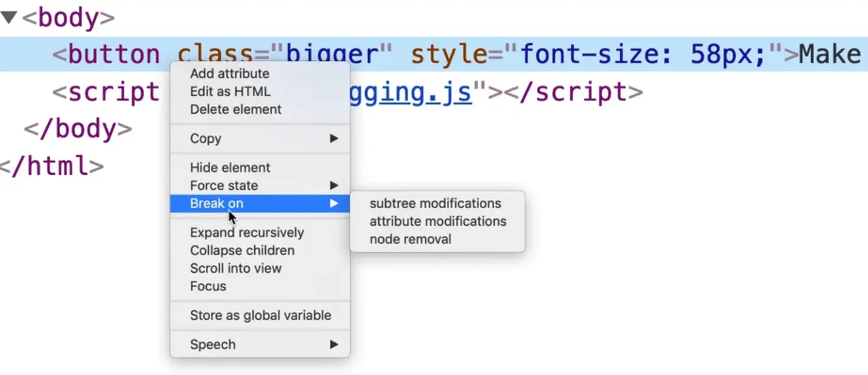Click Delete element menu entry
The width and height of the screenshot is (868, 375).
tap(236, 109)
